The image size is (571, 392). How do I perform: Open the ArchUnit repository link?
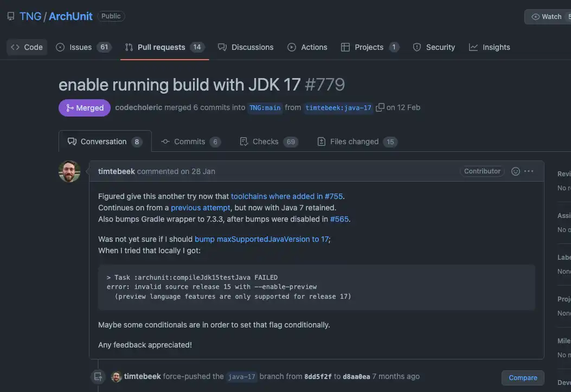click(x=70, y=16)
